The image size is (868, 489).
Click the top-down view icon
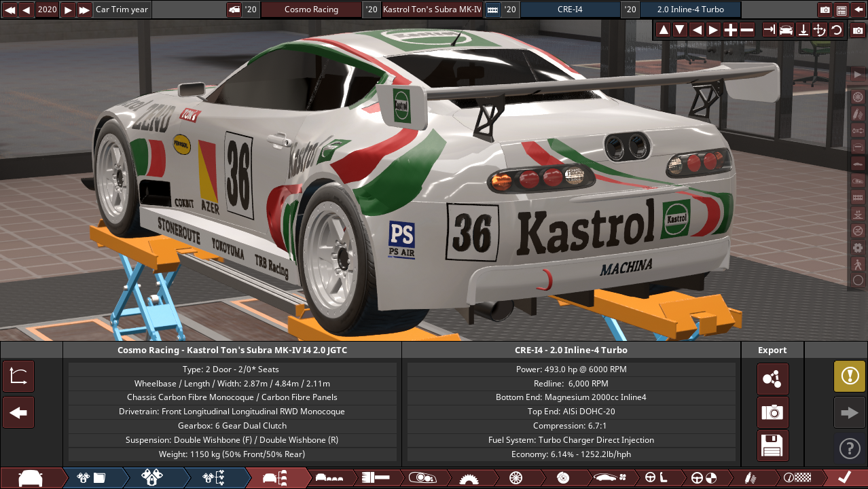(803, 30)
